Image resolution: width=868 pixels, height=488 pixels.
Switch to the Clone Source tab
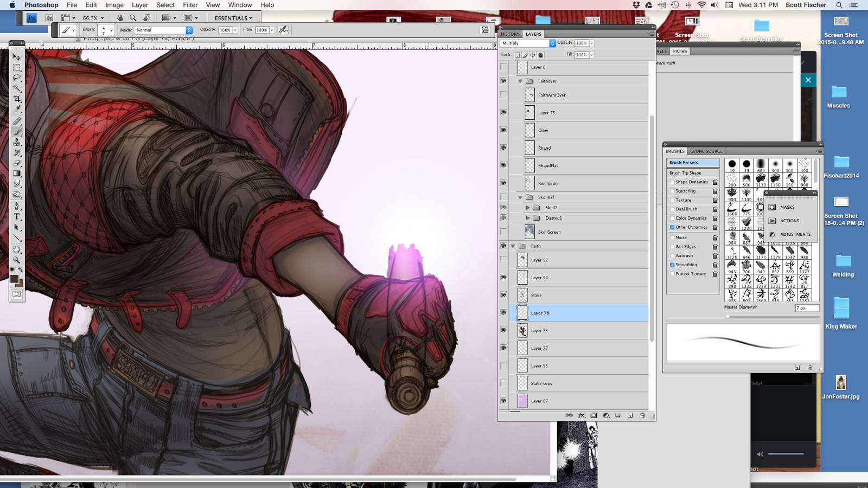point(706,151)
